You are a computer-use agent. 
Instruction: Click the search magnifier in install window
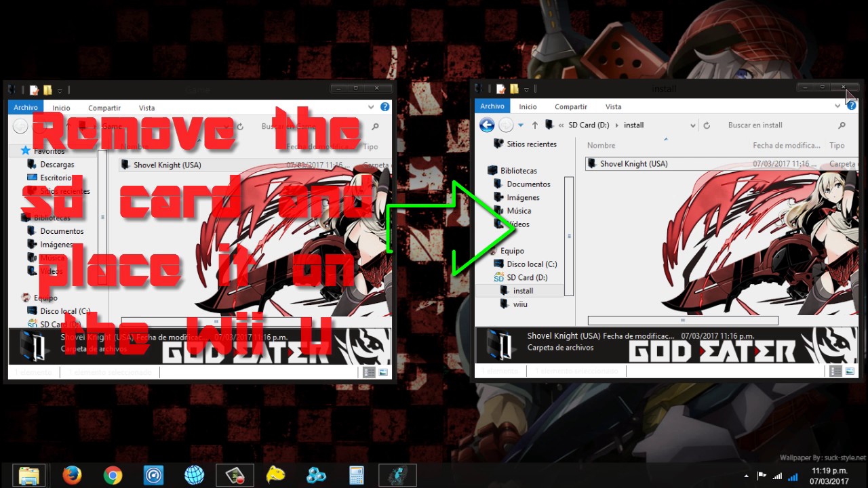click(842, 125)
